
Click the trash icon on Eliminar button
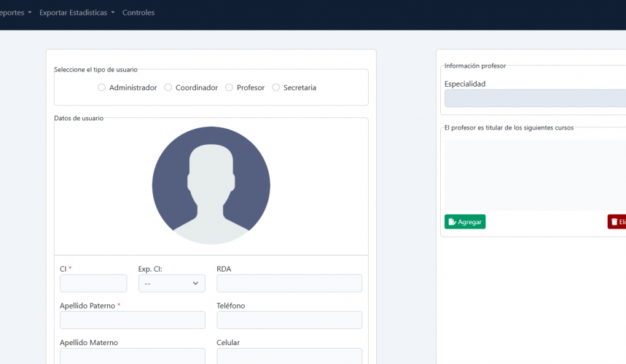pyautogui.click(x=614, y=221)
